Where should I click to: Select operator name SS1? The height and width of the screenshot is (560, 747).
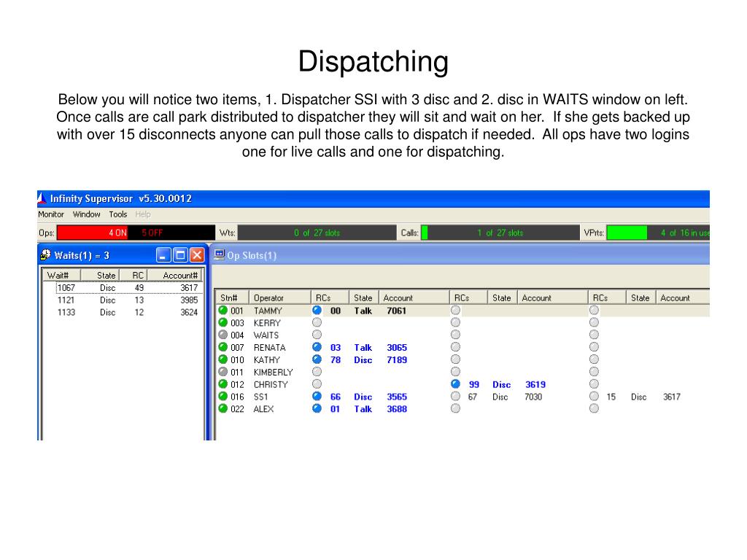(260, 397)
